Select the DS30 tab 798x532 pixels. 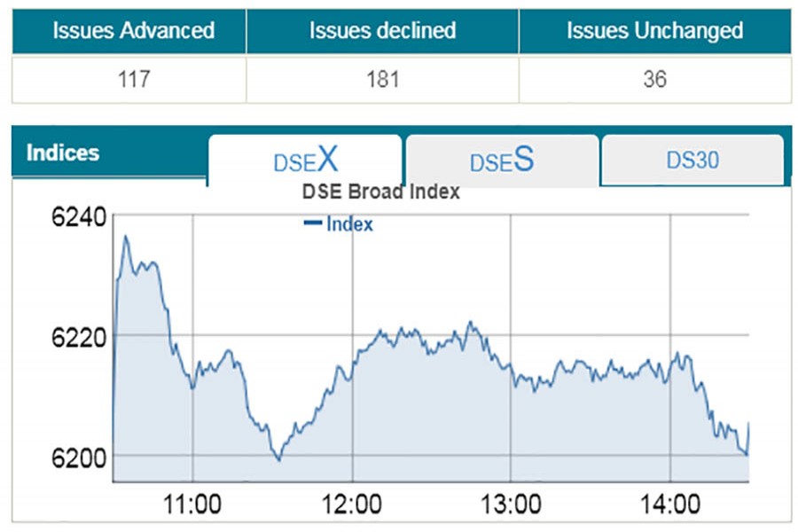pos(692,160)
